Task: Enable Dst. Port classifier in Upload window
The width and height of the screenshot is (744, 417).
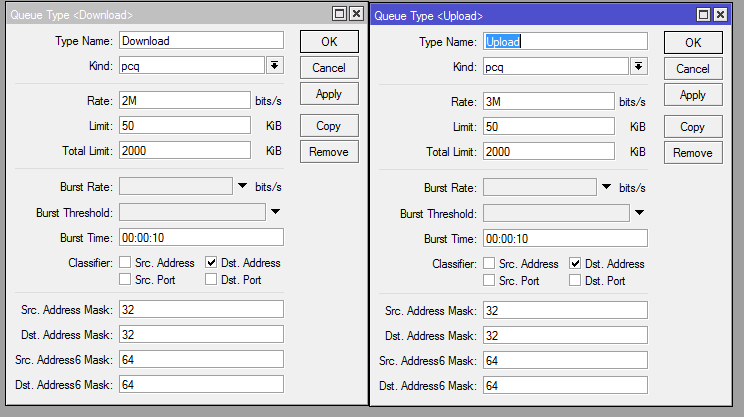Action: [575, 280]
